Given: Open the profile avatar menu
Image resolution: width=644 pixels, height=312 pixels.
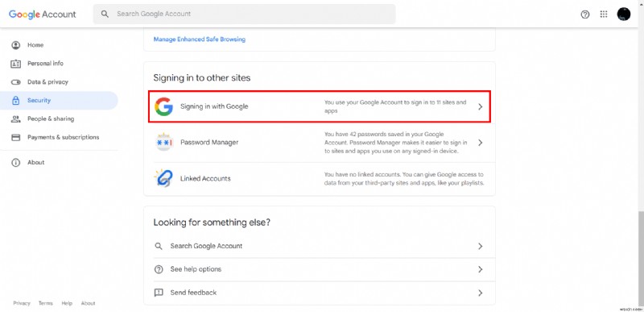Looking at the screenshot, I should 623,14.
